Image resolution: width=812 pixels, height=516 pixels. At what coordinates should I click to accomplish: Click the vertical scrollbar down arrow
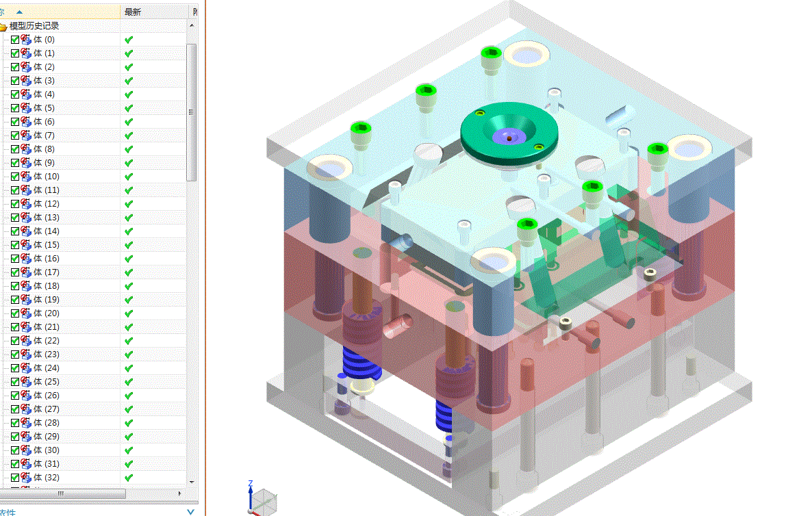pos(192,482)
